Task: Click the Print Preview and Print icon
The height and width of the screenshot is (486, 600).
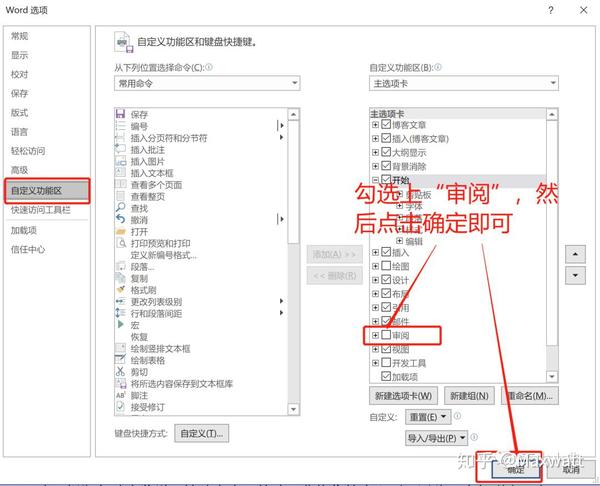Action: pos(121,243)
